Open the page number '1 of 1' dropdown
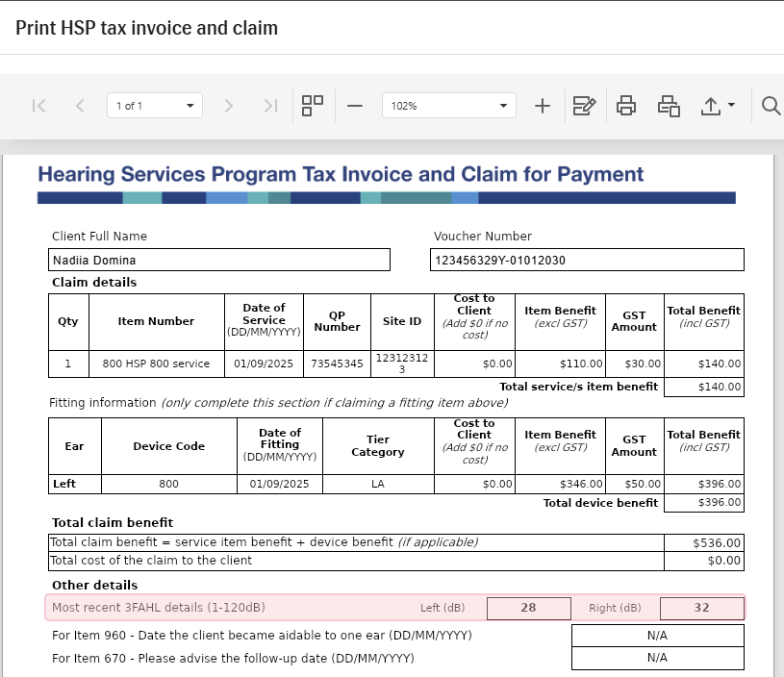Screen dimensions: 784x677 coord(155,106)
